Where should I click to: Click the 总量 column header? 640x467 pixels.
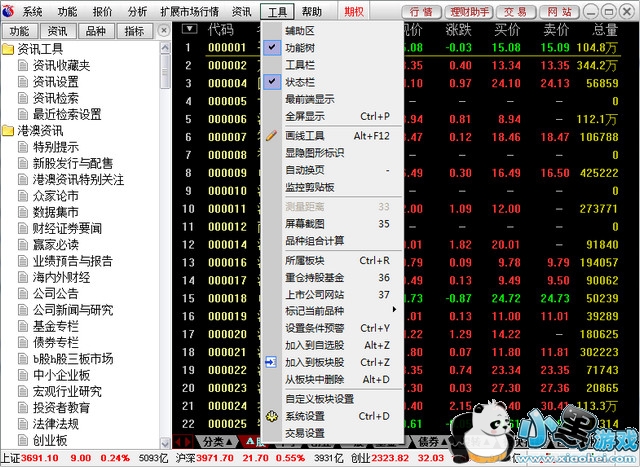pos(605,30)
